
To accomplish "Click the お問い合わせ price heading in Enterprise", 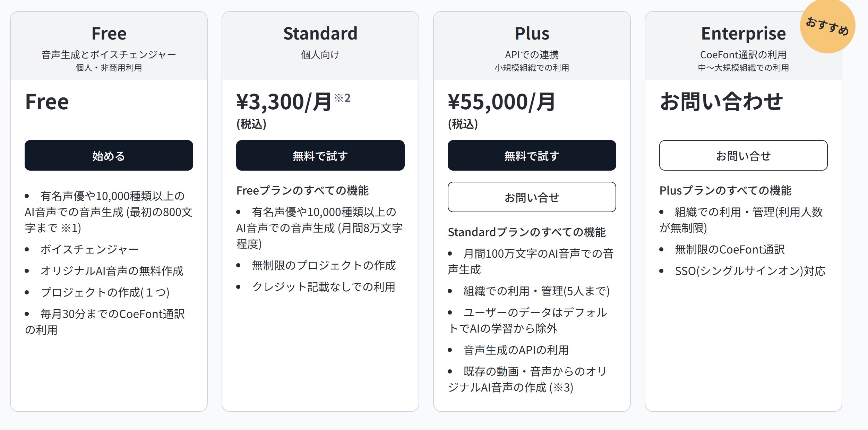I will 721,102.
